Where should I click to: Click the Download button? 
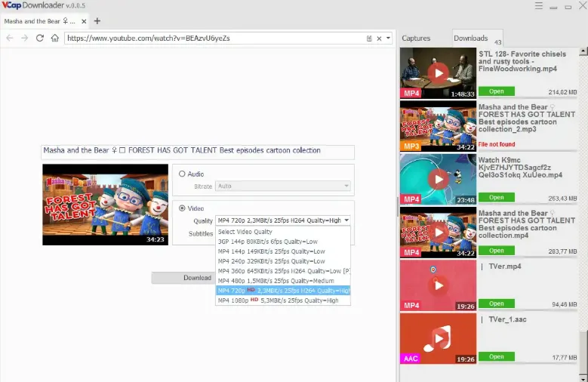click(183, 278)
